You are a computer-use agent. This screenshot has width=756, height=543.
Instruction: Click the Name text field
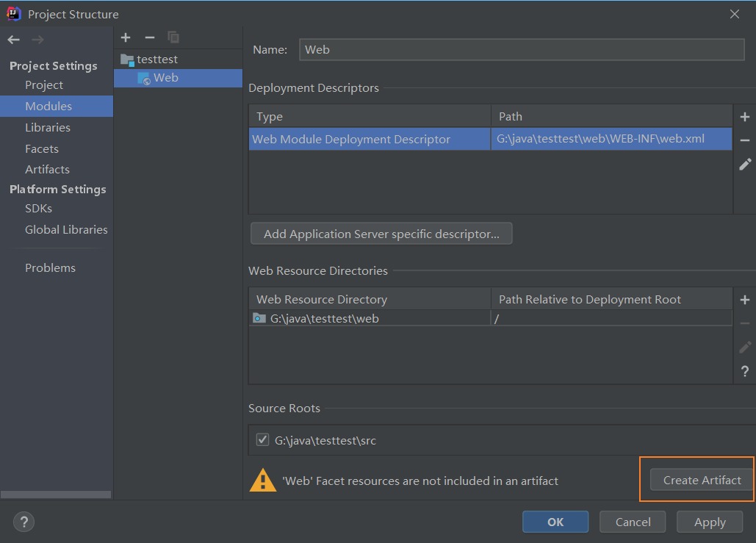pos(522,50)
